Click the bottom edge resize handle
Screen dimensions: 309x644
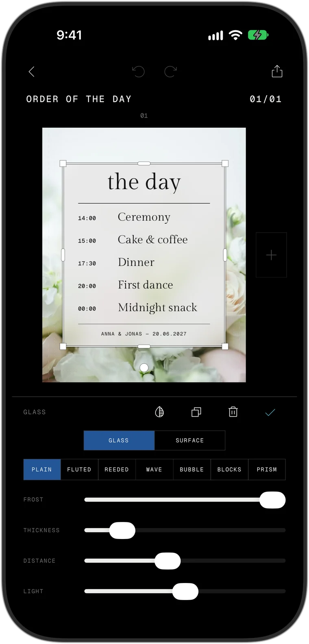(144, 347)
